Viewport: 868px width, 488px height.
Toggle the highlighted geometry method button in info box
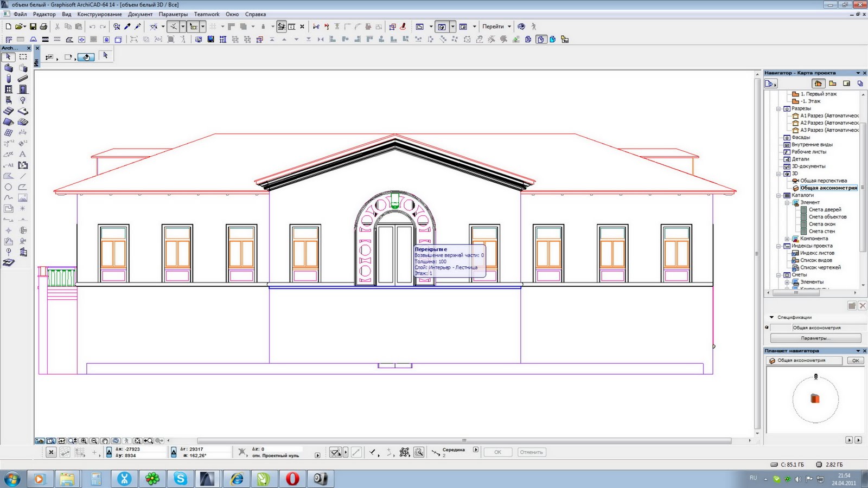86,57
